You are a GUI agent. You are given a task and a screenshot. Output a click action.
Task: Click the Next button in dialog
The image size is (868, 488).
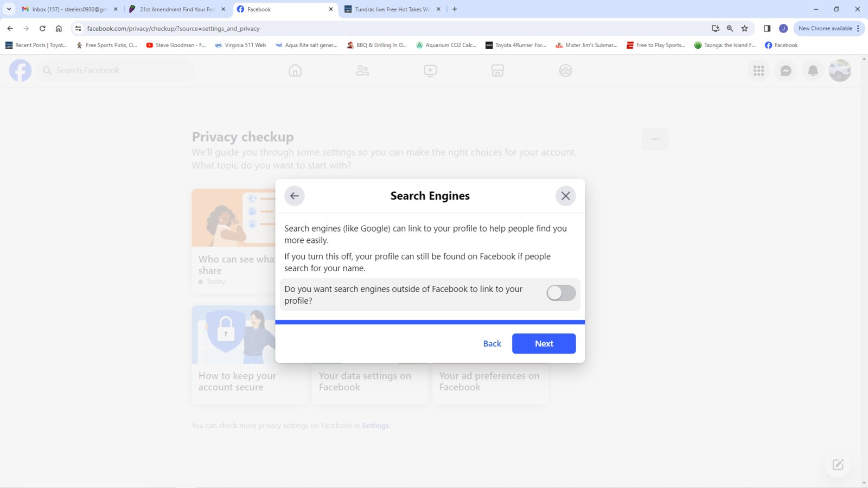(x=544, y=344)
